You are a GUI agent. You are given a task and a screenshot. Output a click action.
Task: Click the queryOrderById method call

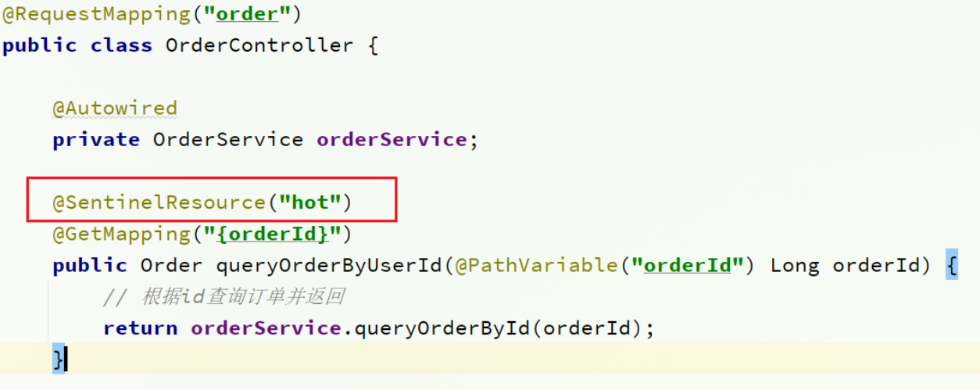(x=441, y=328)
